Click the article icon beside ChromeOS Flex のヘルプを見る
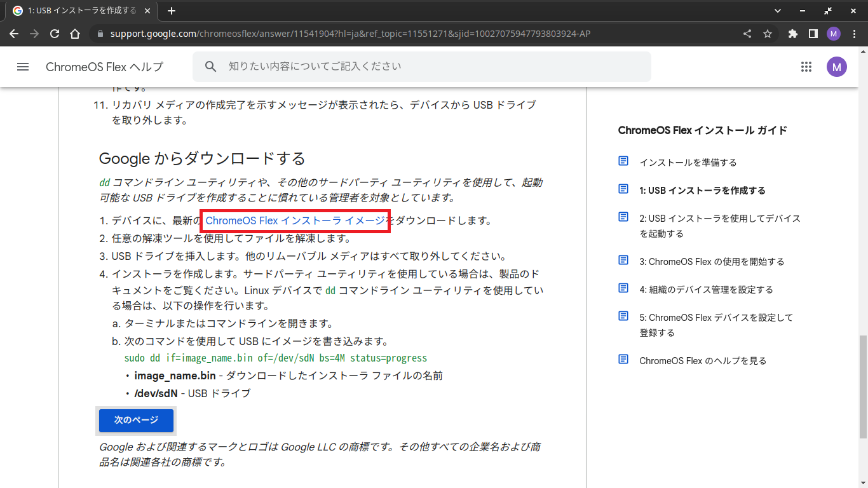 coord(623,360)
